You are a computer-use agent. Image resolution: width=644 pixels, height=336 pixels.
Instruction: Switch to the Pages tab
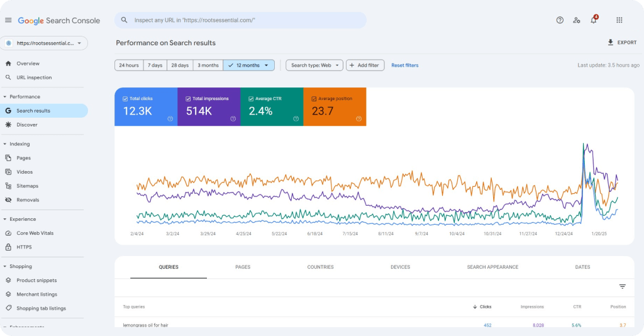pos(243,267)
